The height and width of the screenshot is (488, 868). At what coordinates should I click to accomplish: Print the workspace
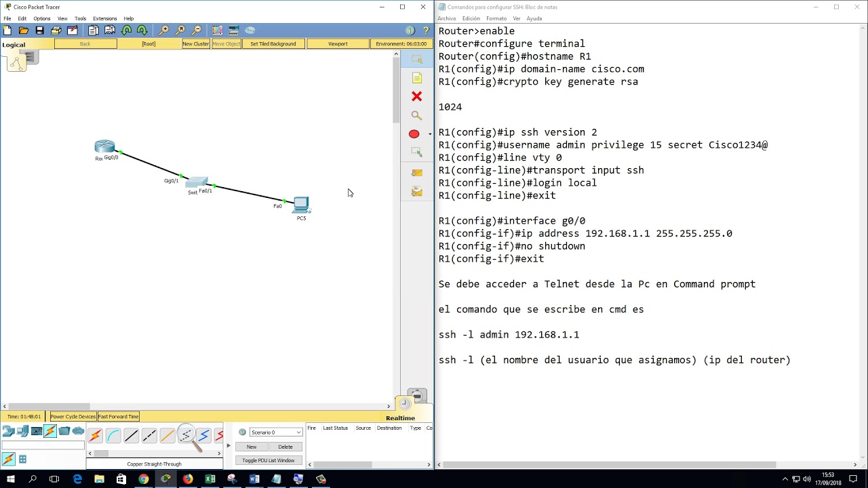56,30
